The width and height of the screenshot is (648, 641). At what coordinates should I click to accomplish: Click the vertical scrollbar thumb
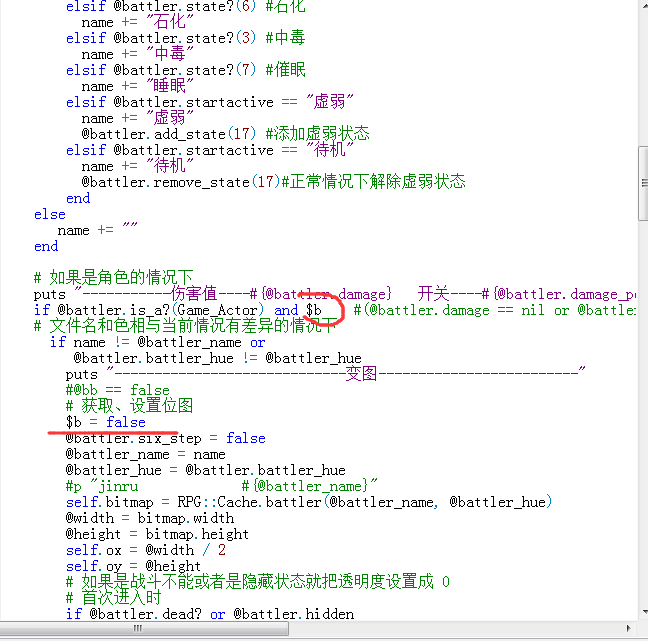[x=643, y=183]
